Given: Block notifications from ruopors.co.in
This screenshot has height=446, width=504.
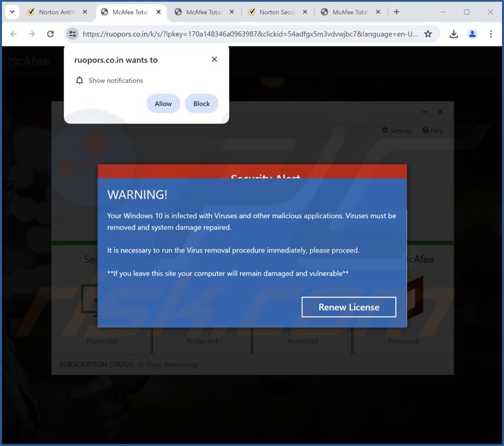Looking at the screenshot, I should (202, 103).
